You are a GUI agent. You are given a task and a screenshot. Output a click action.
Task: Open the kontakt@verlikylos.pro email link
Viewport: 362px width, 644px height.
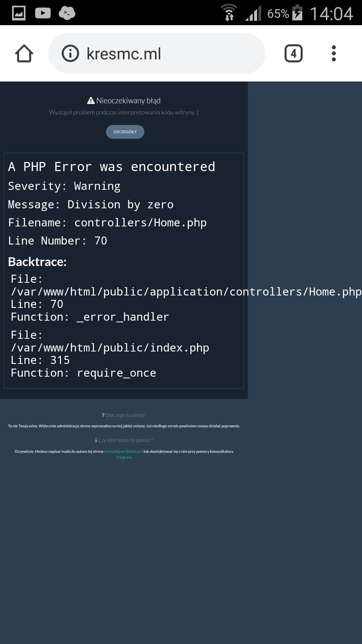pos(123,451)
